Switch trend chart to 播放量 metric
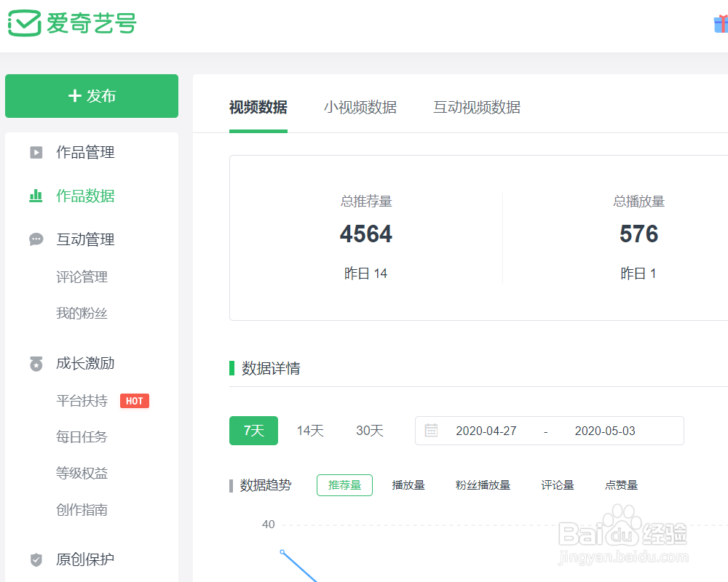Screen dimensions: 728x582 click(408, 485)
